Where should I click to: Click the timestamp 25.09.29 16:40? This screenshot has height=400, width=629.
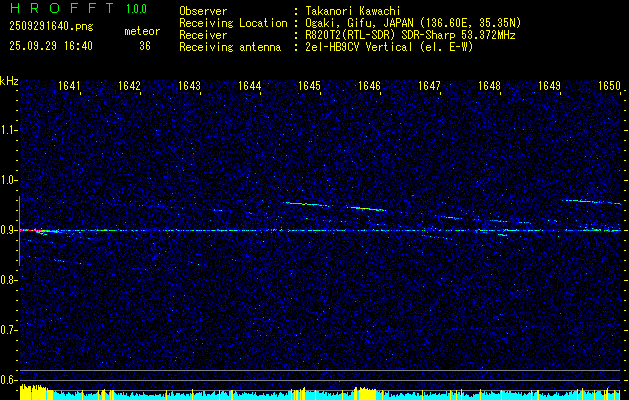[51, 46]
